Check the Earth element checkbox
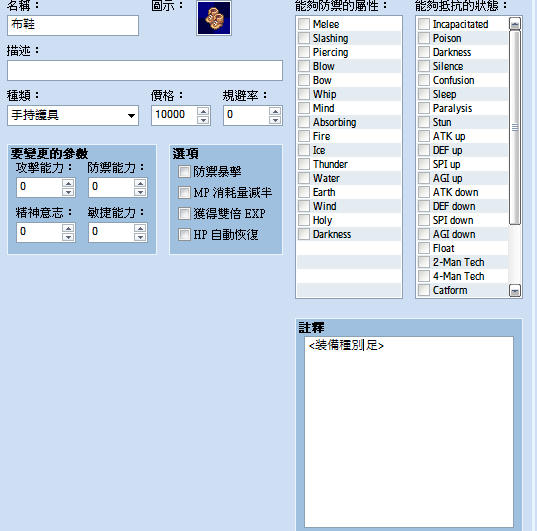Image resolution: width=537 pixels, height=531 pixels. coord(304,192)
